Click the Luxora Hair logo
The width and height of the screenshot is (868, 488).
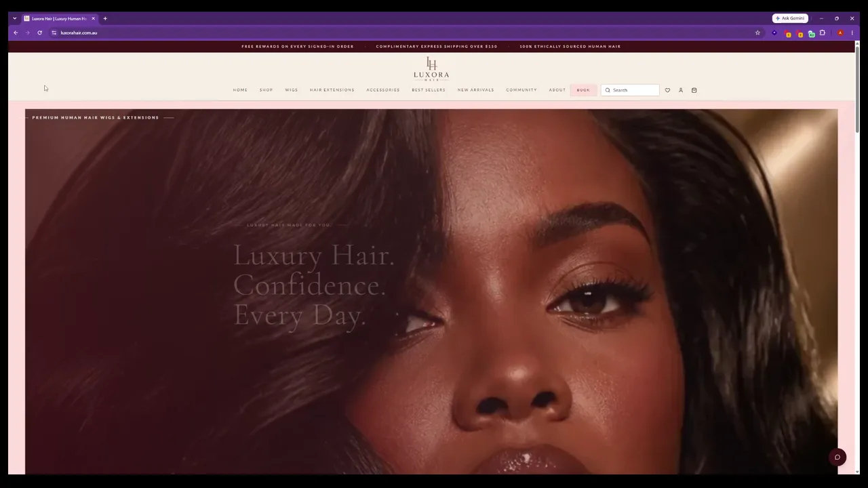tap(431, 69)
